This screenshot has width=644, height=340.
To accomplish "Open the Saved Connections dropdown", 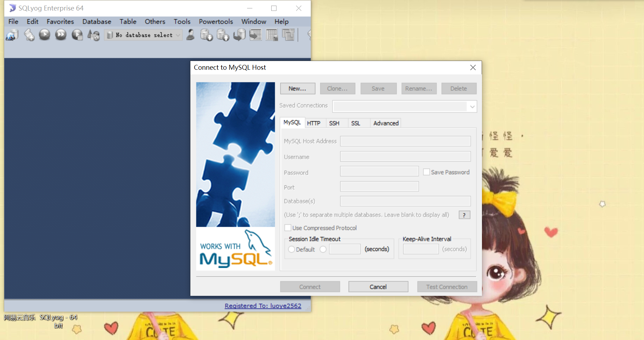I will (x=472, y=107).
